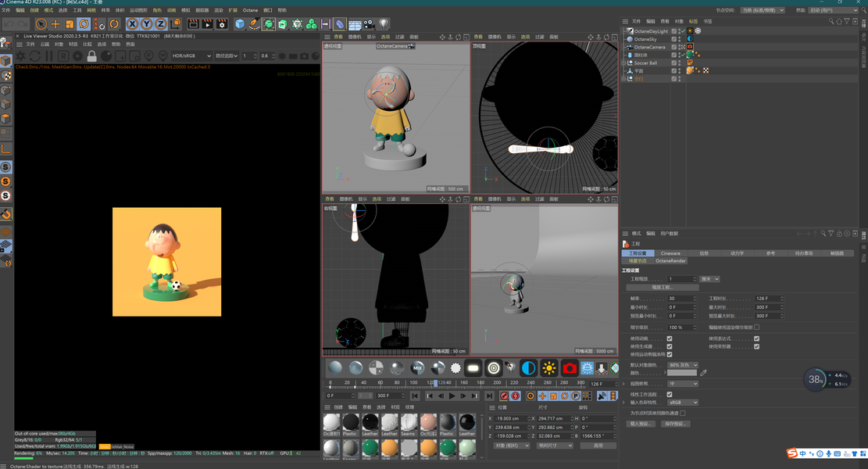
Task: Select OctaneDayLight object in hierarchy
Action: coord(651,31)
